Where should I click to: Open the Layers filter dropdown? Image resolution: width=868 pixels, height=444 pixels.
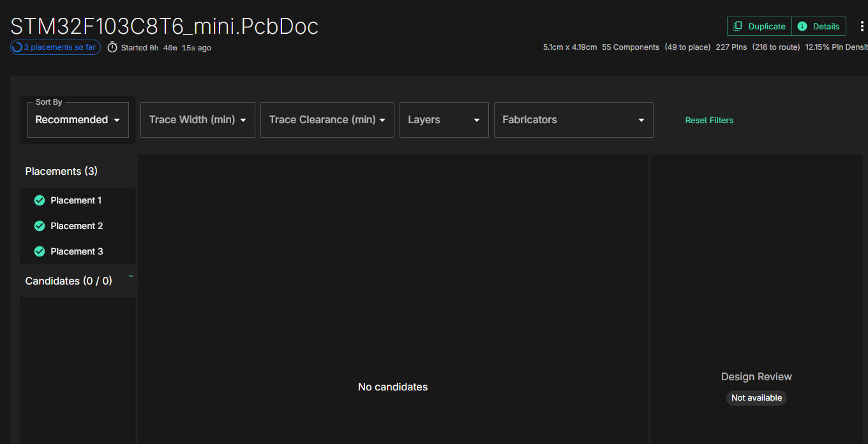click(444, 120)
